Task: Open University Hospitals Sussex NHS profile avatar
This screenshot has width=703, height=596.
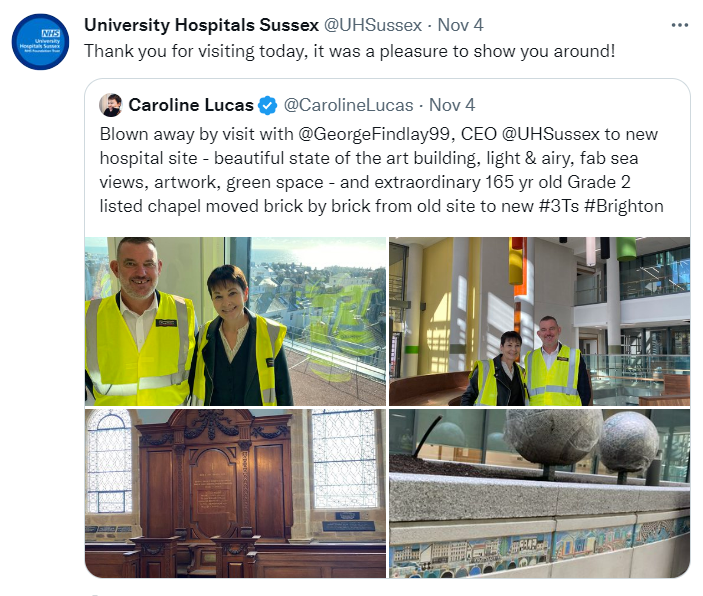Action: point(40,42)
